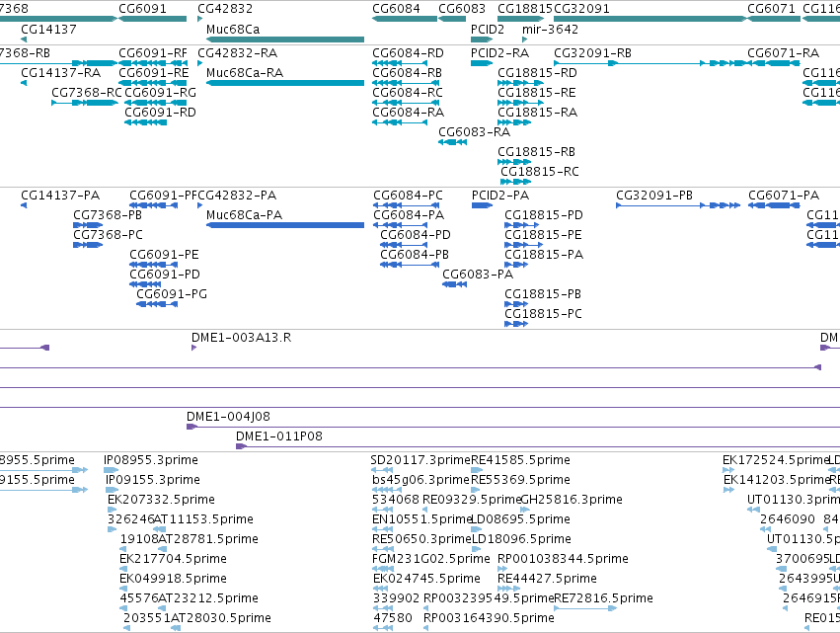Viewport: 840px width, 633px height.
Task: Click the Muc68Ca-PA protein bar
Action: pos(285,225)
